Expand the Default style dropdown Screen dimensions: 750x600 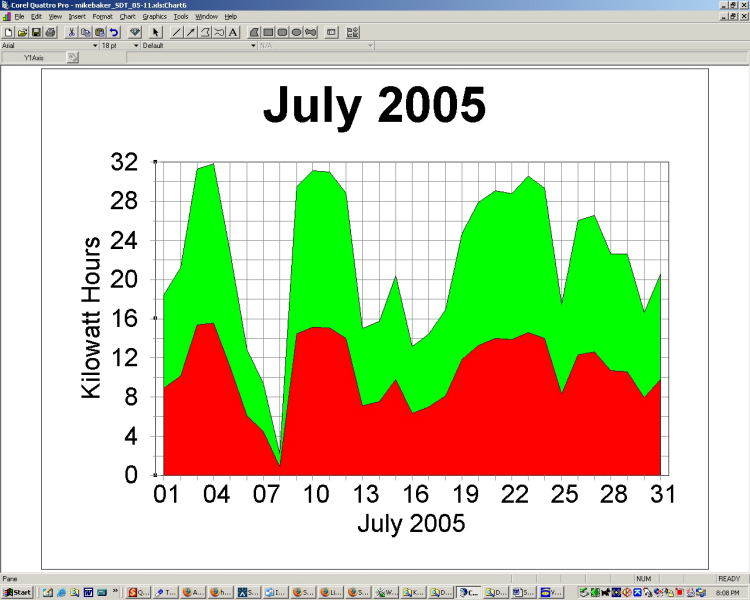[x=253, y=45]
